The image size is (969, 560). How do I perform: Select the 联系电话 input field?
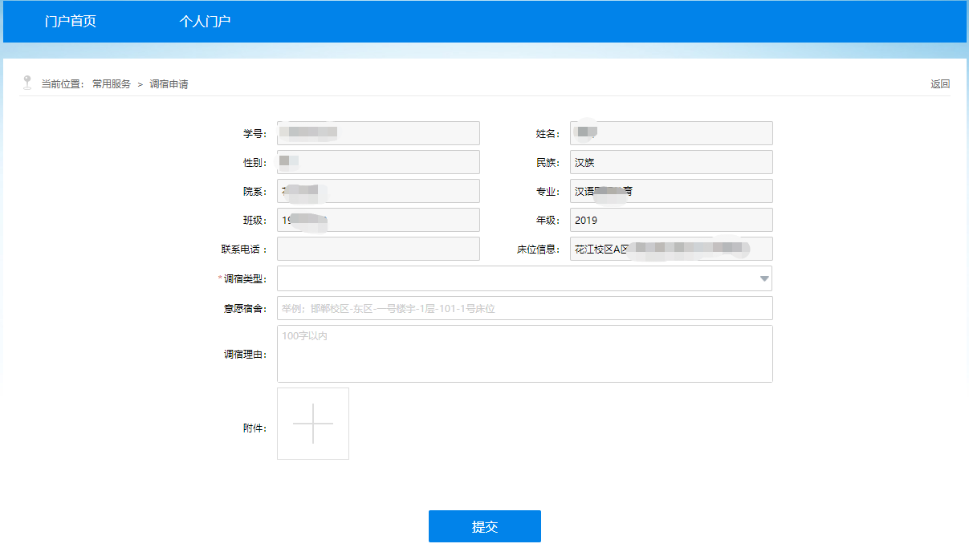pos(378,249)
